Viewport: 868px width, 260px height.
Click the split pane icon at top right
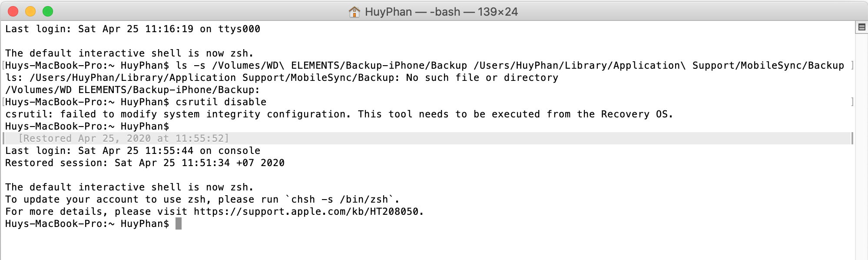[x=861, y=27]
